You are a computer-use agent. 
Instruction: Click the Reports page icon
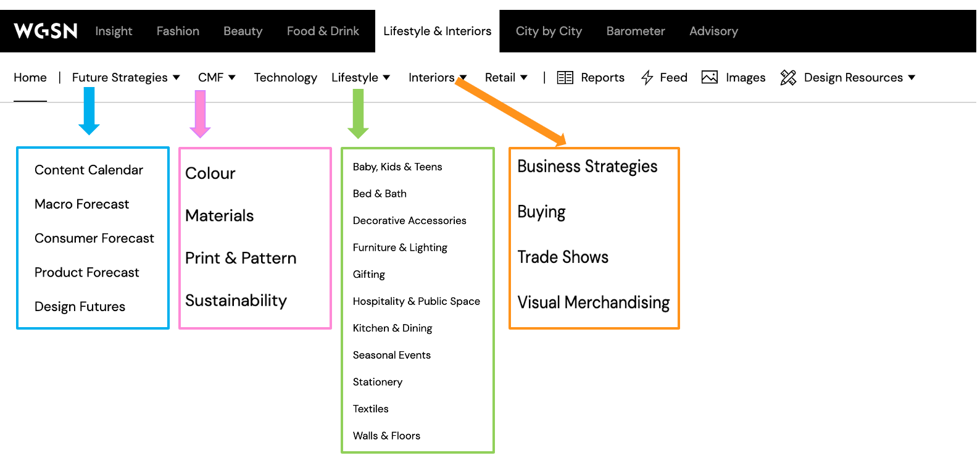565,77
